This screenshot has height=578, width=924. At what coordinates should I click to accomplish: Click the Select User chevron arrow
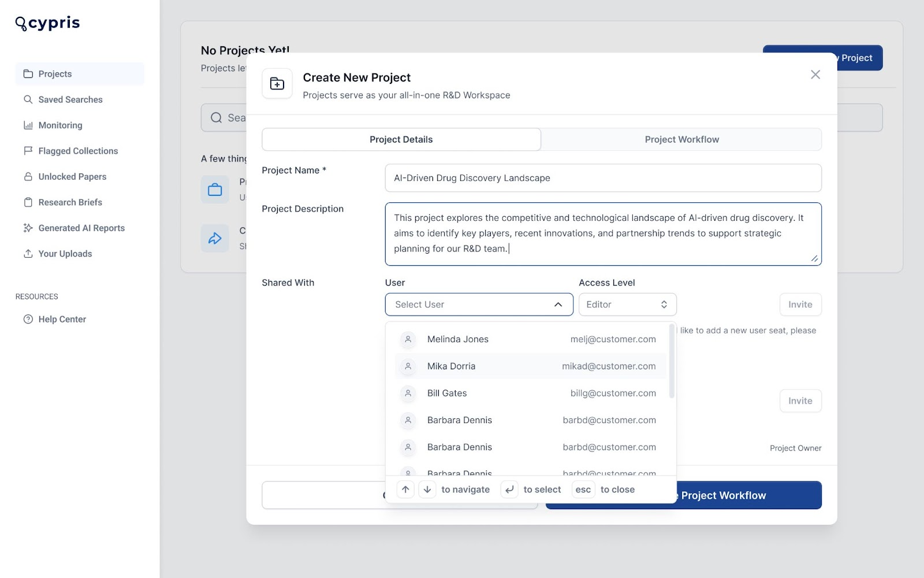[558, 305]
